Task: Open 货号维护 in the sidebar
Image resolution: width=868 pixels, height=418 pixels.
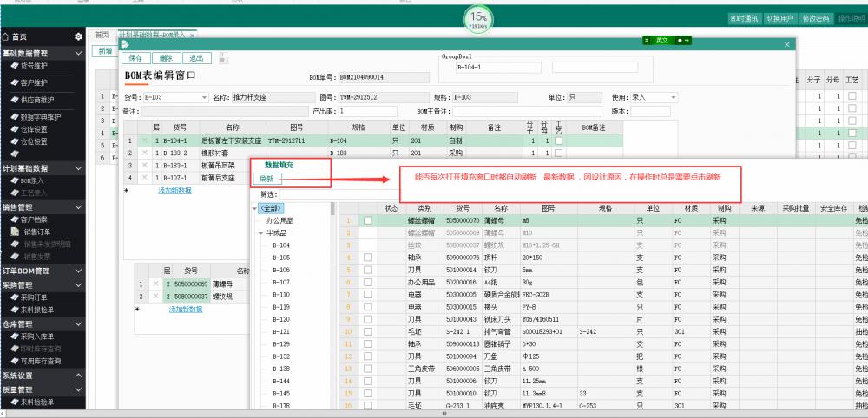Action: (34, 65)
